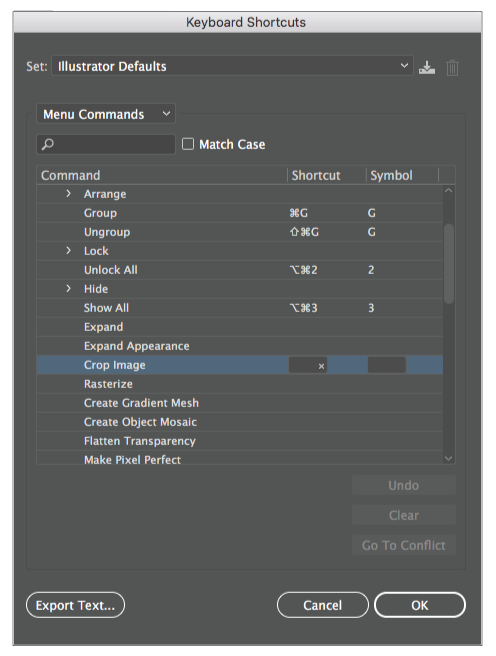496x656 pixels.
Task: Select the Unlock All command row
Action: point(240,270)
